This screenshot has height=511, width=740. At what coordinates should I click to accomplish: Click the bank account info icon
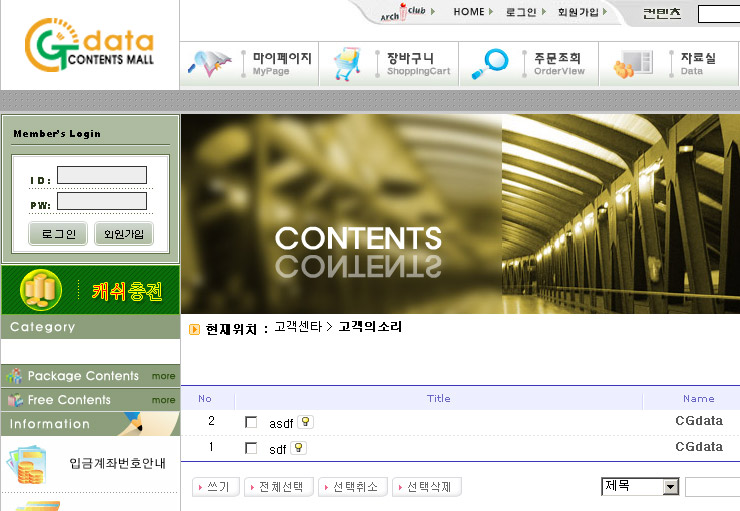(x=28, y=464)
